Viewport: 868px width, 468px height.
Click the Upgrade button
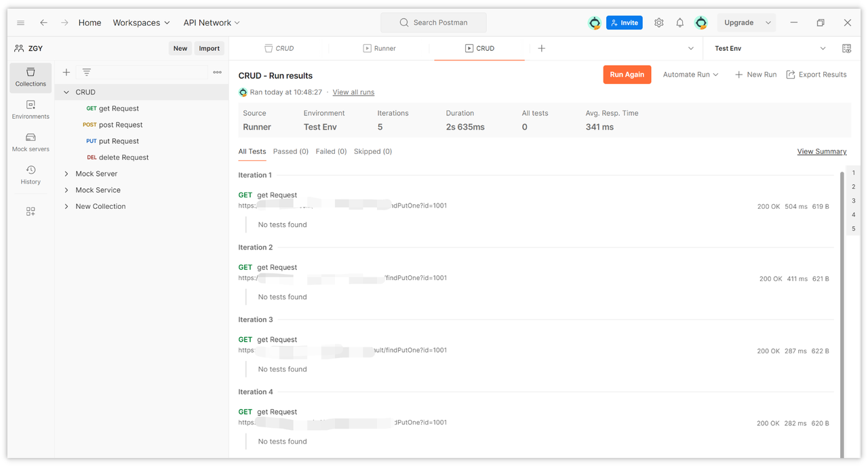(739, 22)
